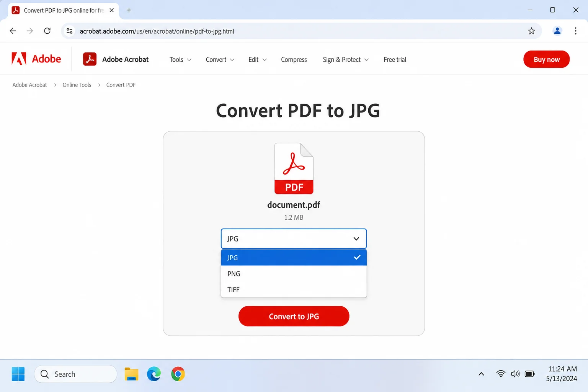
Task: Click the battery icon in the tray
Action: [x=530, y=374]
